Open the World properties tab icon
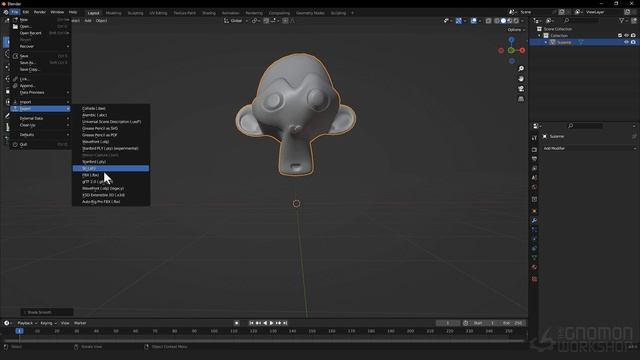Screen dimensions: 640x360 [534, 187]
